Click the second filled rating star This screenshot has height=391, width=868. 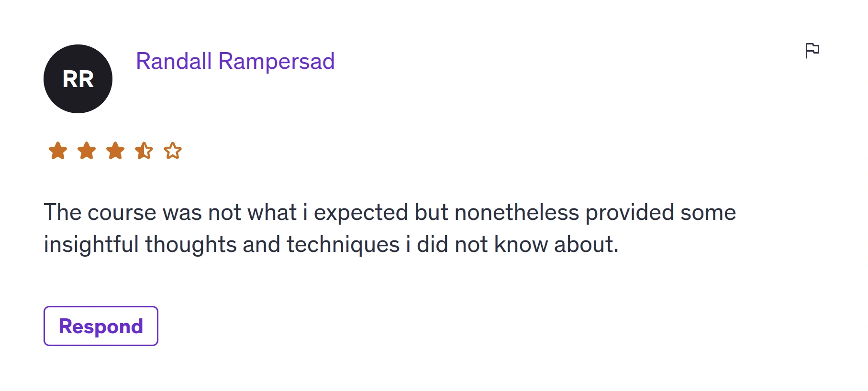87,151
